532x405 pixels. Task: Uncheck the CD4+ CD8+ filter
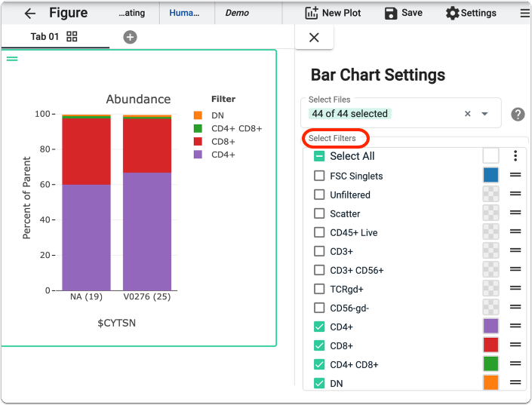coord(319,364)
